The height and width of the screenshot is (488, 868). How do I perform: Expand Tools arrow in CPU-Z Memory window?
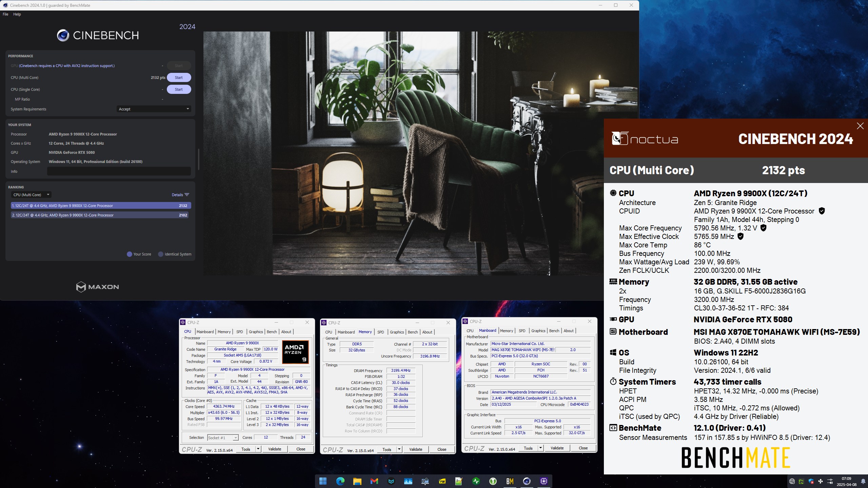point(399,449)
